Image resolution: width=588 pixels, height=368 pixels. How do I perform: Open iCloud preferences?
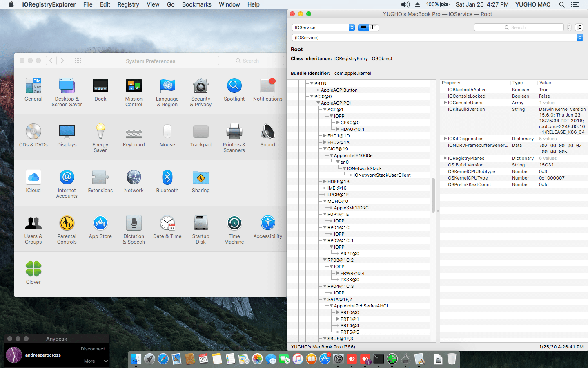[33, 181]
